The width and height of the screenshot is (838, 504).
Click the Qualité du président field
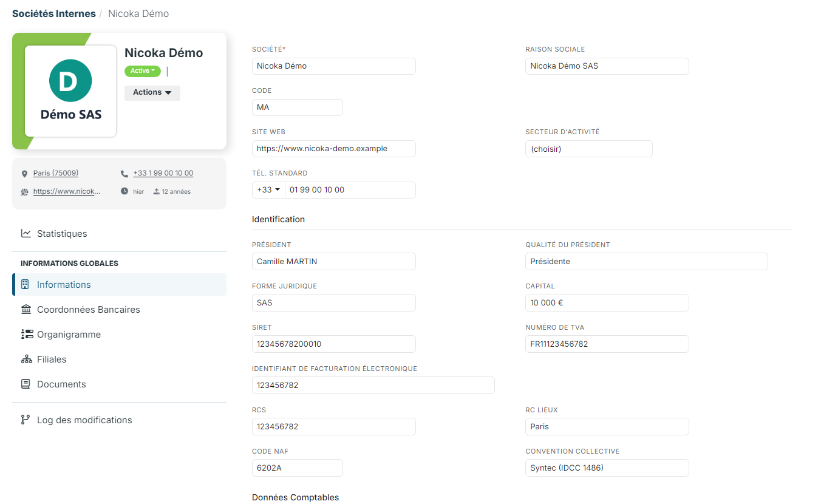pyautogui.click(x=646, y=262)
